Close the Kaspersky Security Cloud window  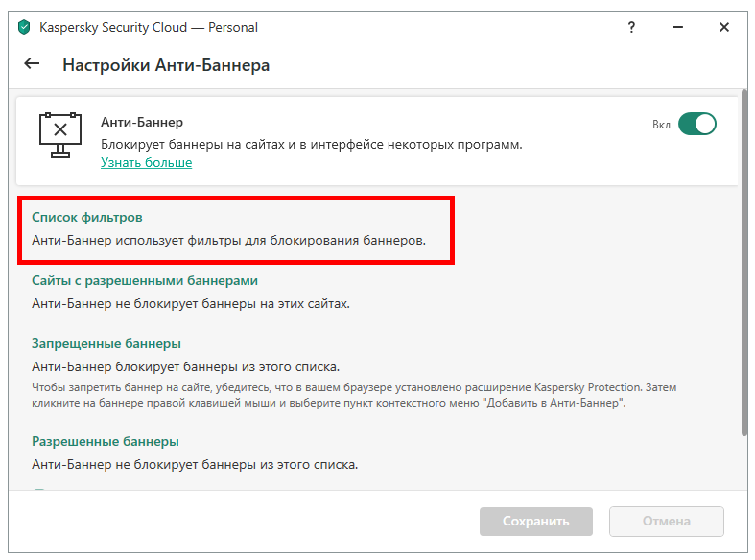click(x=723, y=27)
